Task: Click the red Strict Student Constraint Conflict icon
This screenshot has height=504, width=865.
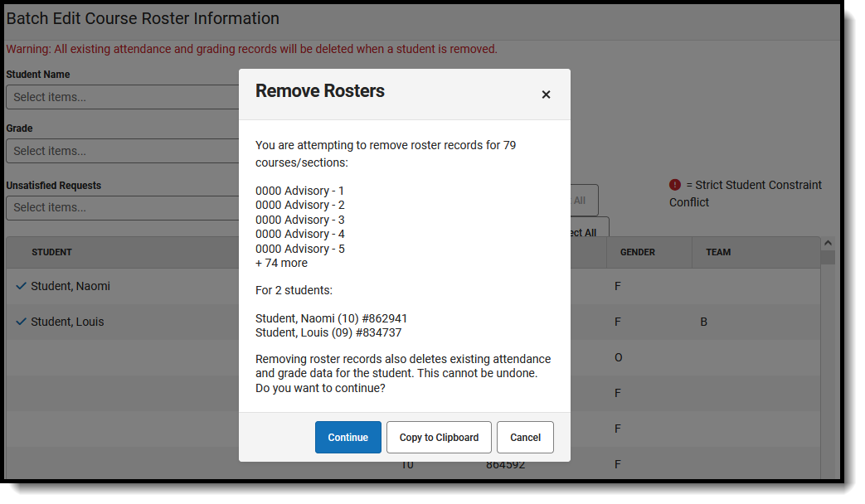Action: click(x=675, y=185)
